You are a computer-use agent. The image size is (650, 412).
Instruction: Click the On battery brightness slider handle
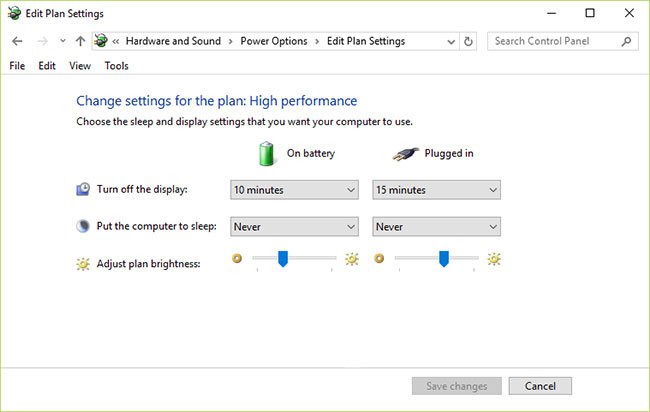(283, 259)
